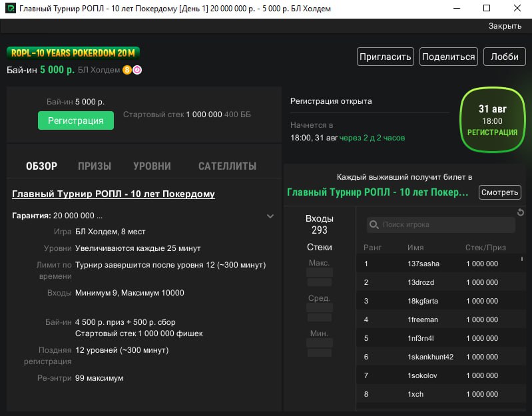Open the Лобби button
Viewport: 532px width, 416px height.
505,57
